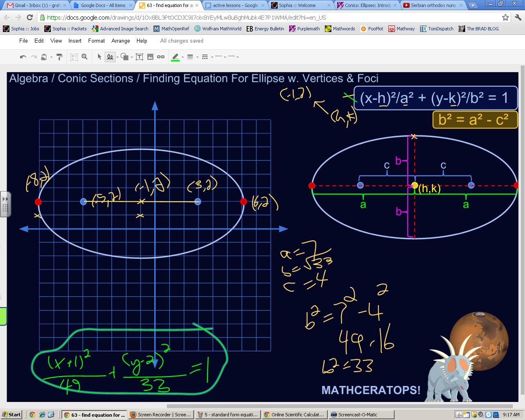The image size is (525, 420).
Task: Insert an image using toolbar icon
Action: coord(150,57)
